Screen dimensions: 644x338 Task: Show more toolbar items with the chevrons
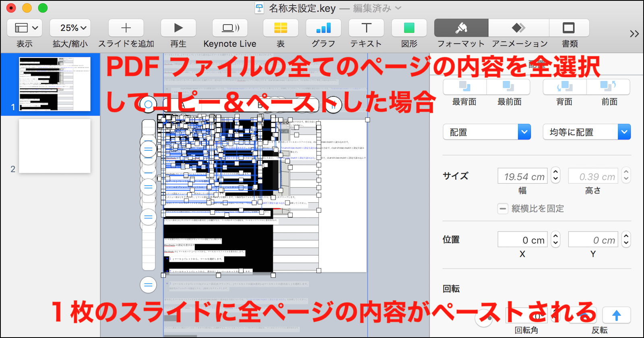[634, 34]
